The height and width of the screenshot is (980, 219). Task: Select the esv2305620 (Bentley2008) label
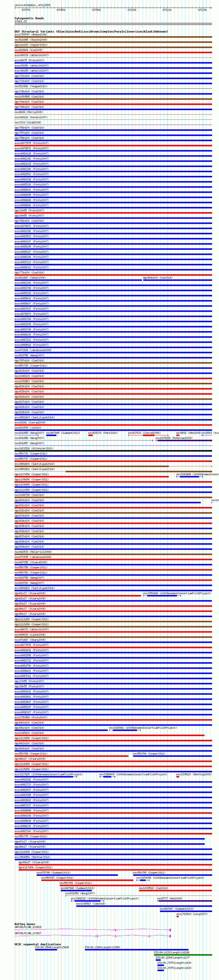coord(194,774)
